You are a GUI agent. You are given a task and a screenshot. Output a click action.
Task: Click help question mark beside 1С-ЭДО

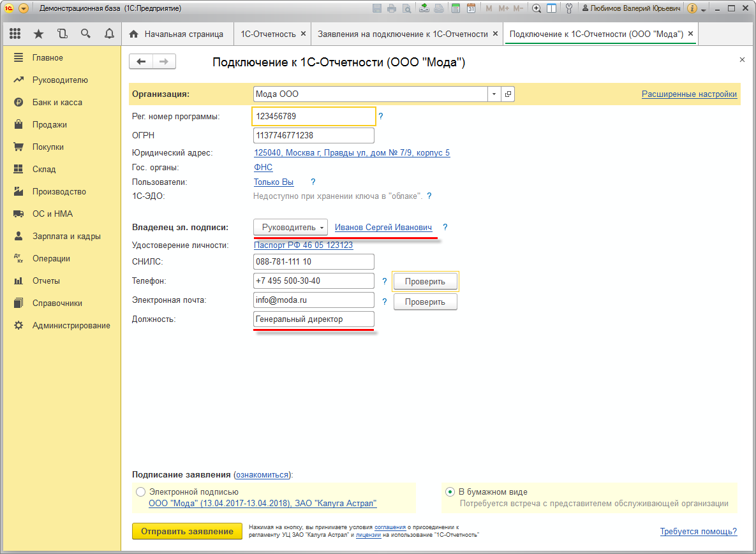[429, 196]
